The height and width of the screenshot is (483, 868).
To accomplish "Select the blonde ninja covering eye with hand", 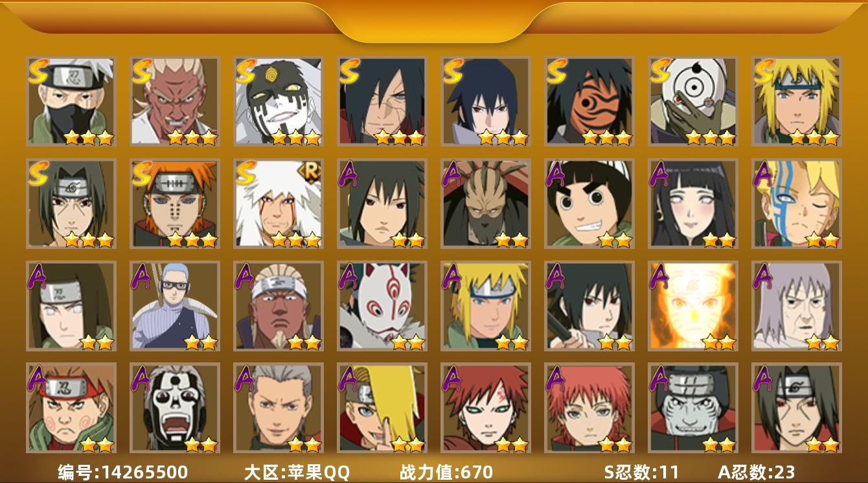I will click(382, 408).
